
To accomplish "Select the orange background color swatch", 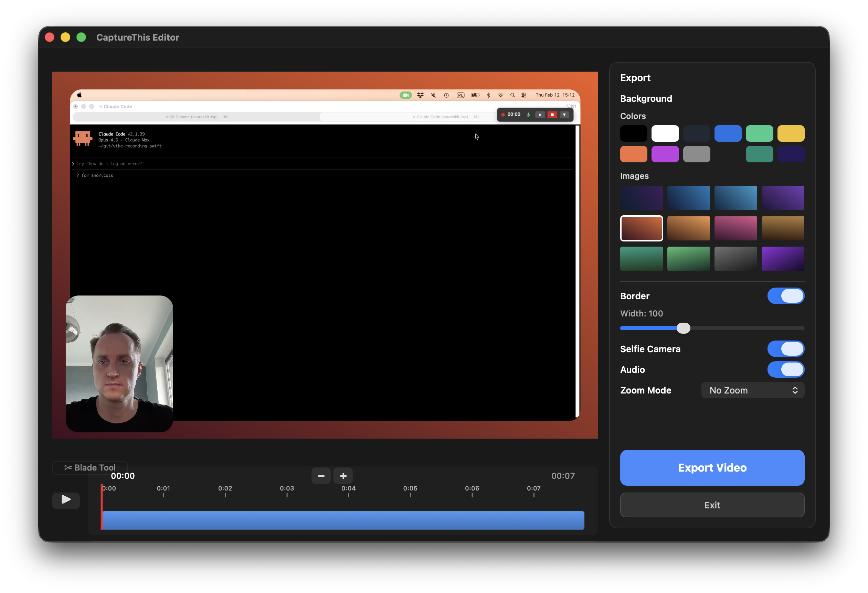I will point(633,154).
